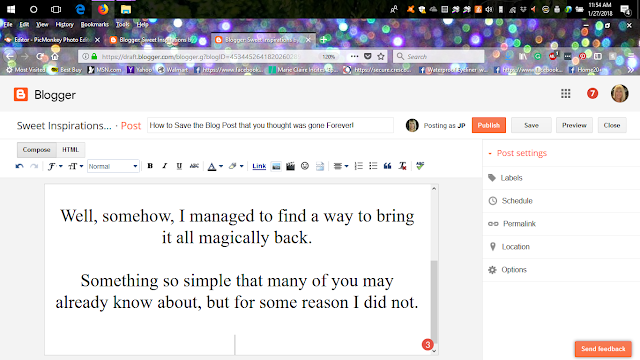Open the text alignment dropdown
Image resolution: width=640 pixels, height=360 pixels.
340,166
